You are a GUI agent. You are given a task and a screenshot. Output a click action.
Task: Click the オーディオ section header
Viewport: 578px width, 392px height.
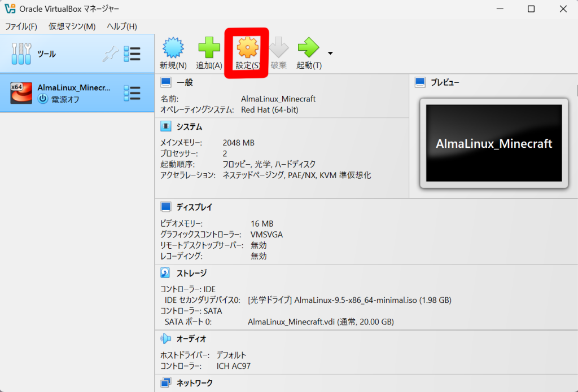(x=191, y=338)
